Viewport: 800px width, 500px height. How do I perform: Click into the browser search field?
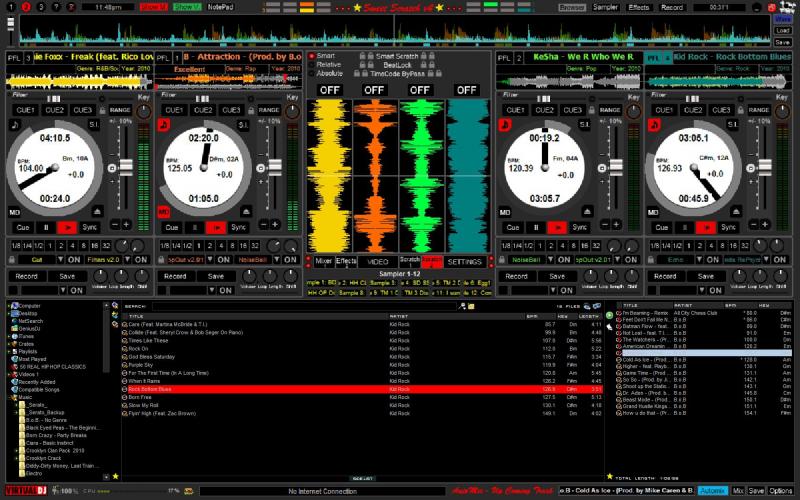coord(304,306)
